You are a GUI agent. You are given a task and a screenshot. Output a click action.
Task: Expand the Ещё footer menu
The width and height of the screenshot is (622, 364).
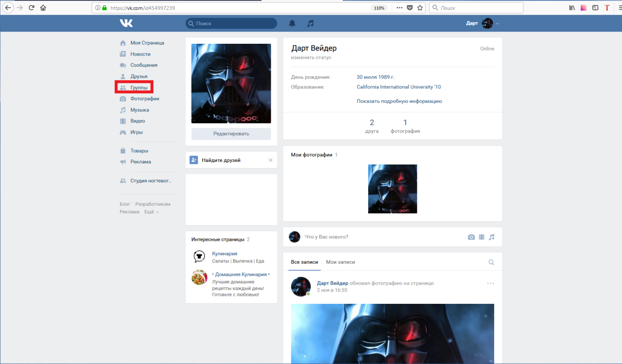tap(151, 212)
